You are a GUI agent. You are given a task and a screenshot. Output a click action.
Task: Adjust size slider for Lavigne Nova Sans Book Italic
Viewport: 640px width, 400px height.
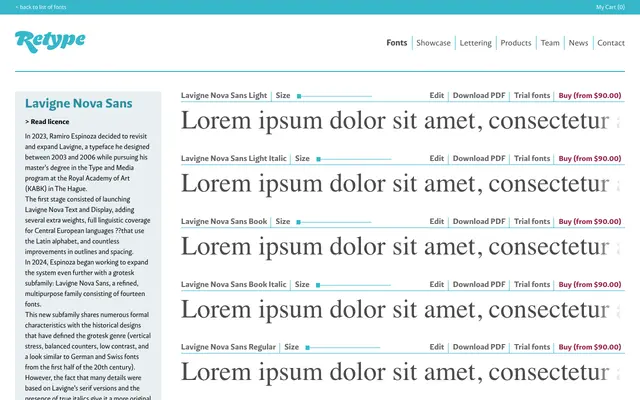click(354, 285)
